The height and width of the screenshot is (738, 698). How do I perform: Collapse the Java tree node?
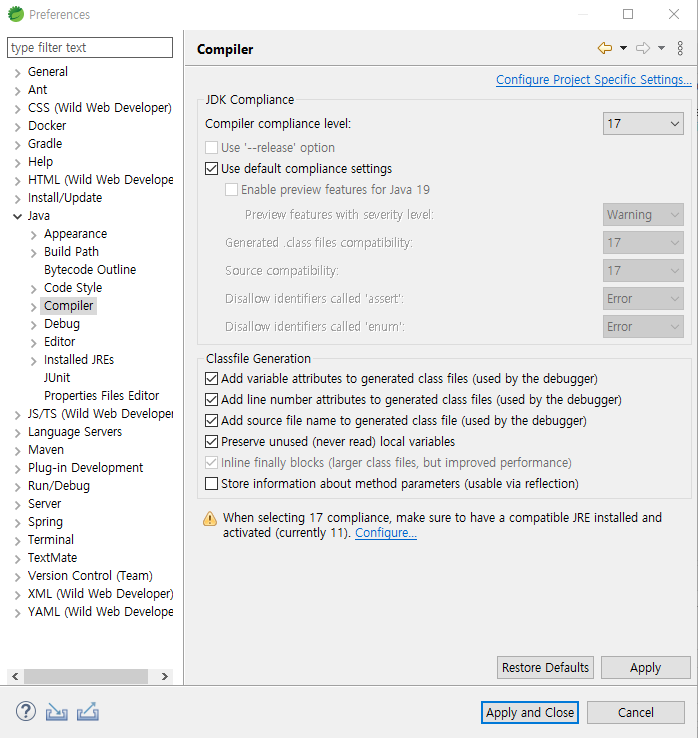[17, 216]
